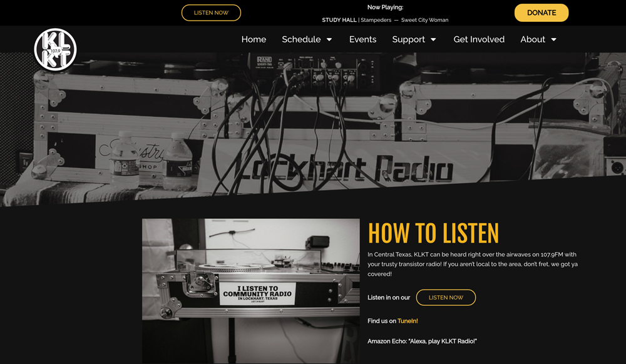
Task: Open the Get Involved page
Action: (479, 39)
